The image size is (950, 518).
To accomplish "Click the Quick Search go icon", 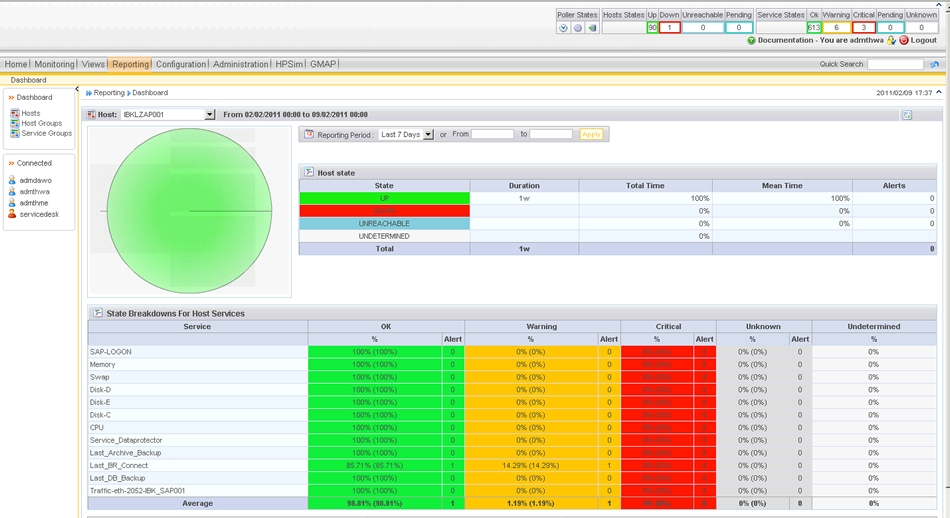I will pos(934,64).
